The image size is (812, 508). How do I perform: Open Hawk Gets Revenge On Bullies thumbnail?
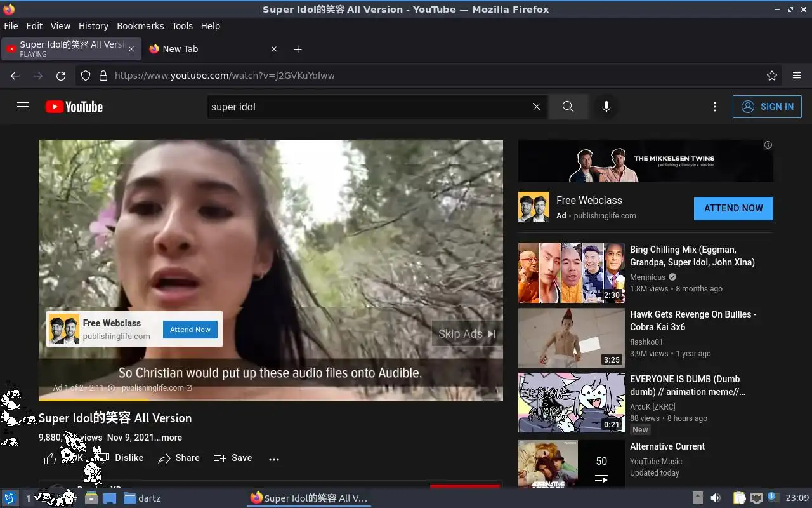(572, 338)
